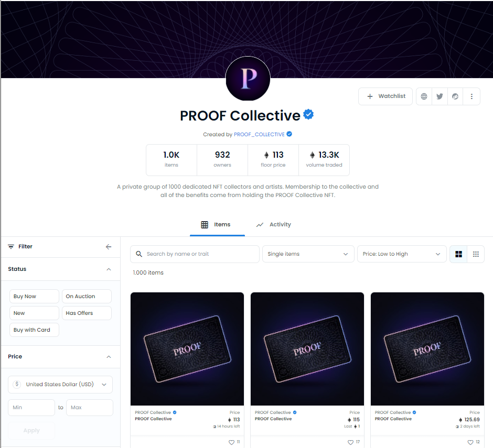Add the collection to Watchlist
493x448 pixels.
385,96
